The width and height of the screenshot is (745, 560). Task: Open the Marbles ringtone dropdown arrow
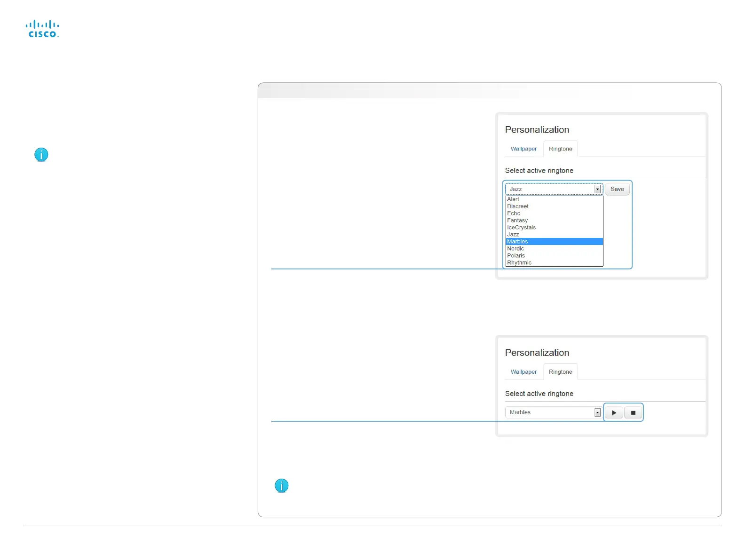[597, 412]
